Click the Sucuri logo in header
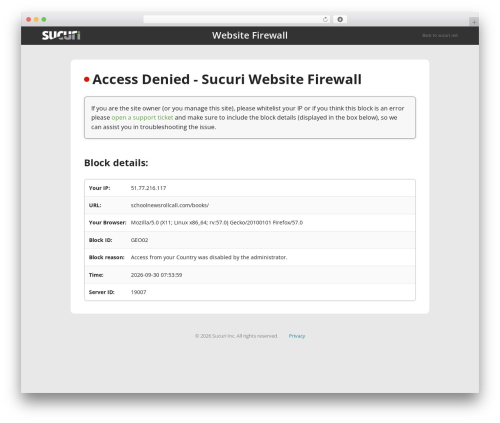The image size is (500, 423). [x=61, y=35]
